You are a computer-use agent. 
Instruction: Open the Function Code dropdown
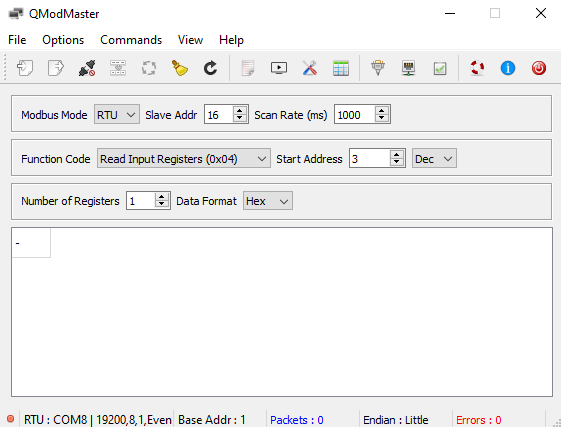(184, 158)
